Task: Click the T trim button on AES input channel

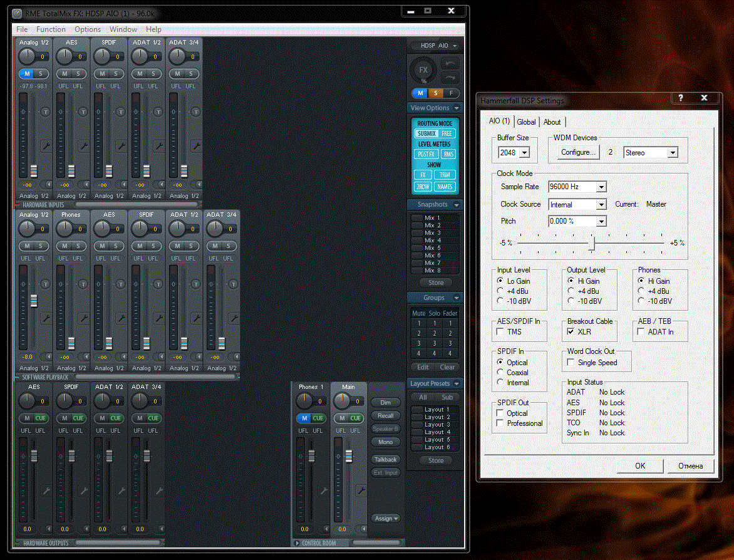Action: coord(83,111)
